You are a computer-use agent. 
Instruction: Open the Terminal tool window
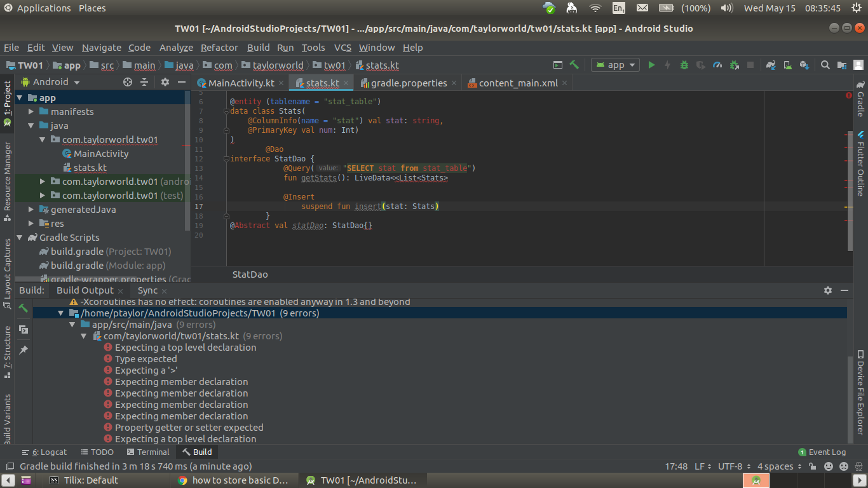(148, 452)
